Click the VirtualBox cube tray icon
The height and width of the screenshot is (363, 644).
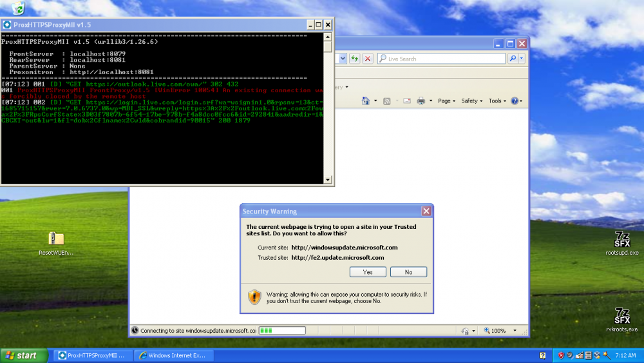click(x=597, y=356)
